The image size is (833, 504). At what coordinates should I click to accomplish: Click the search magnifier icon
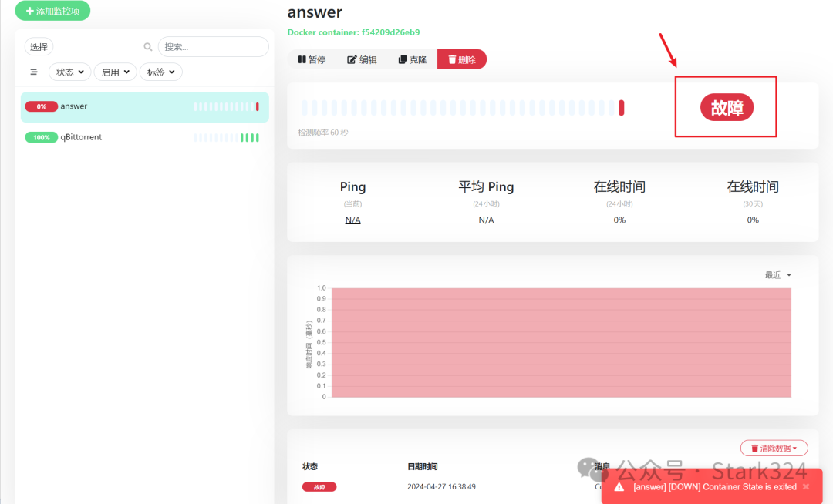tap(147, 47)
